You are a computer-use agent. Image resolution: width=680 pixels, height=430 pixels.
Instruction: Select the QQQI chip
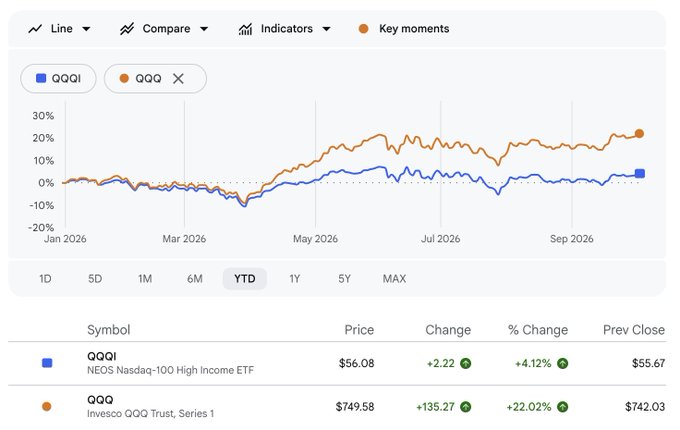(x=59, y=78)
